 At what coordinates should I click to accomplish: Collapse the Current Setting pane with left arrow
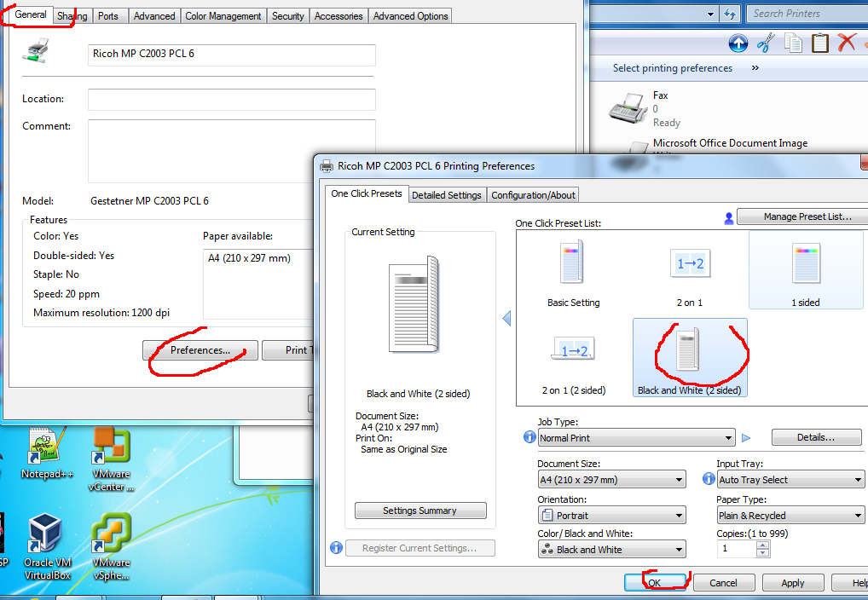click(x=506, y=318)
